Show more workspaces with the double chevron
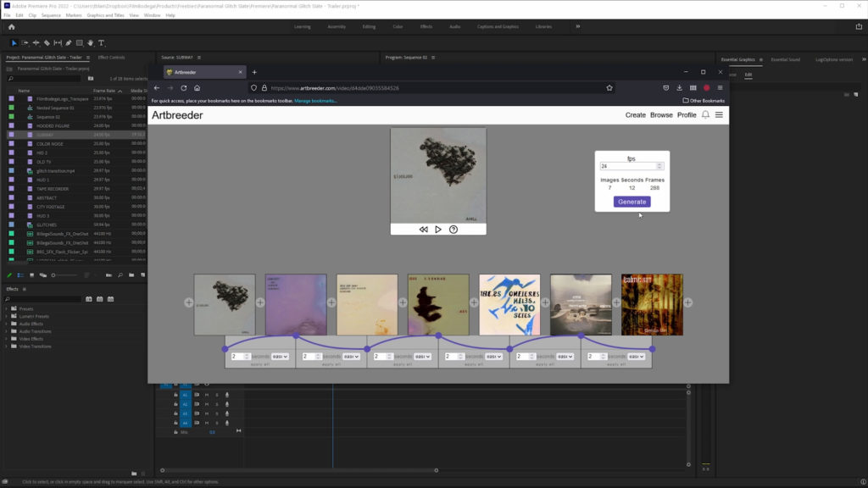This screenshot has height=488, width=868. click(578, 26)
